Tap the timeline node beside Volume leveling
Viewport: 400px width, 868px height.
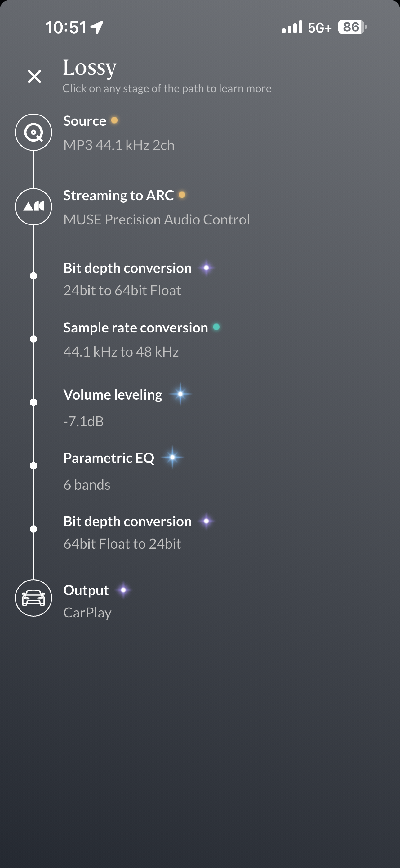(x=34, y=402)
